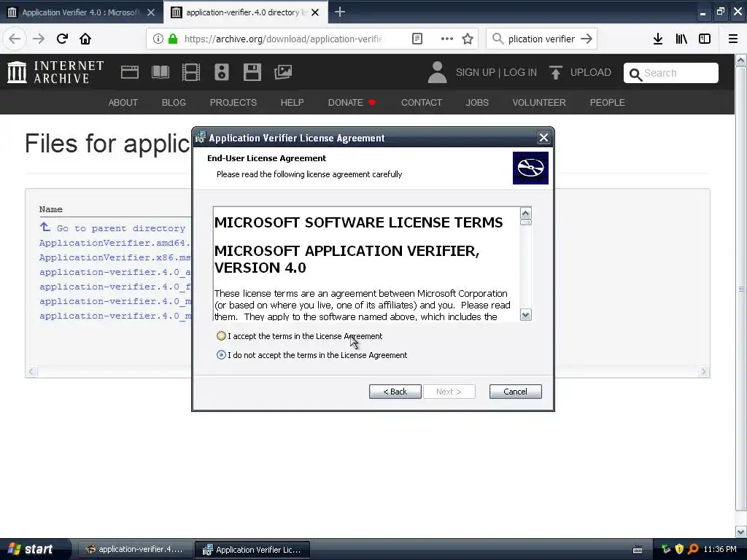The width and height of the screenshot is (747, 560).
Task: Open the Texts book icon
Action: (160, 72)
